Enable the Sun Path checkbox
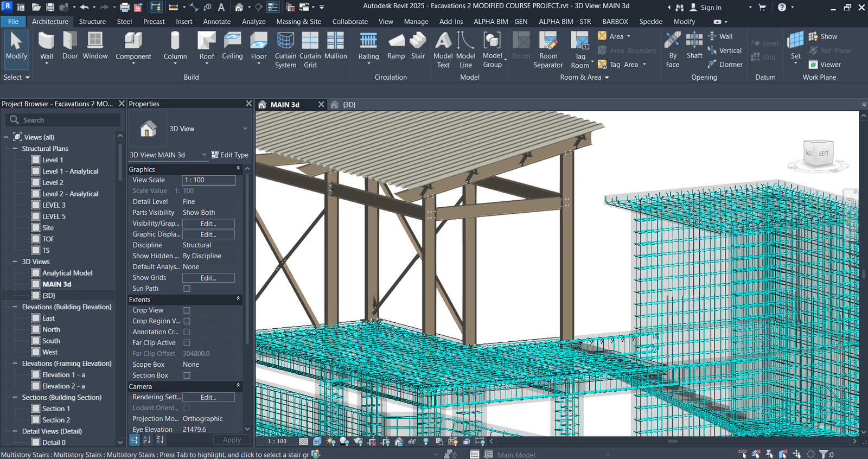This screenshot has width=868, height=459. coord(187,289)
